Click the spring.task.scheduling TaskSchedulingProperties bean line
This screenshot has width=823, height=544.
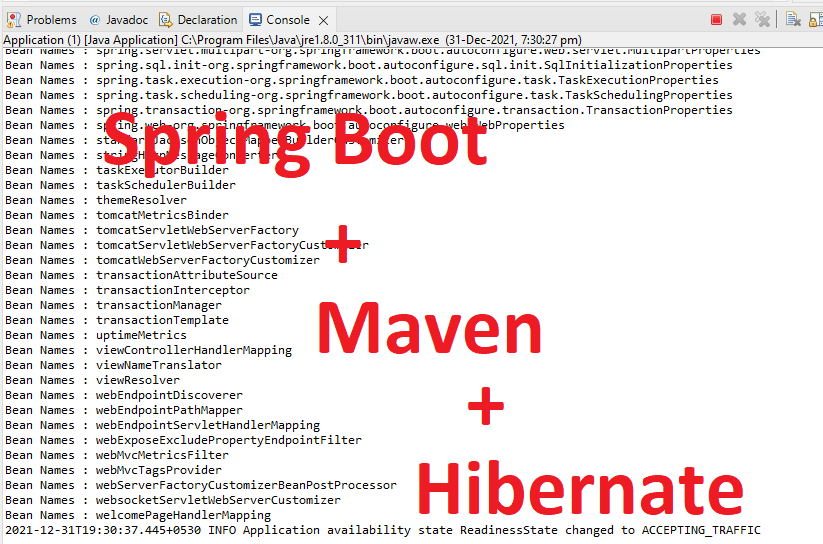[369, 95]
